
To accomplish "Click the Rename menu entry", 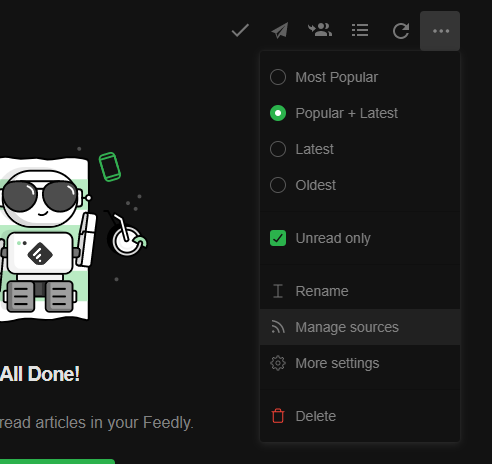I will pyautogui.click(x=360, y=291).
